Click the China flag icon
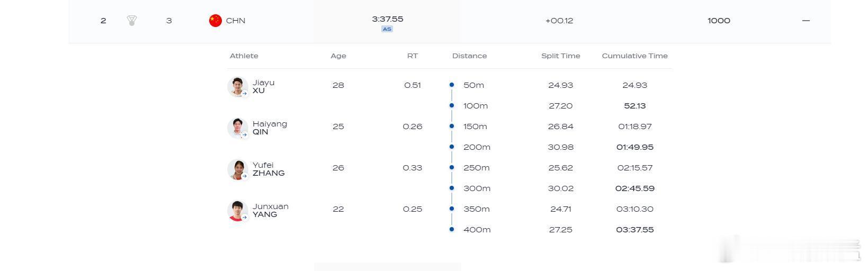Viewport: 868px width, 271px height. tap(215, 21)
